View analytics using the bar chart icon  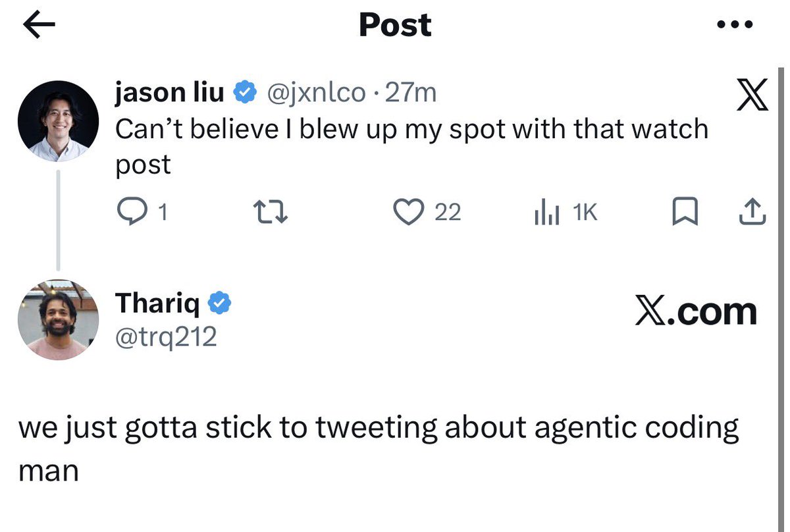tap(548, 212)
